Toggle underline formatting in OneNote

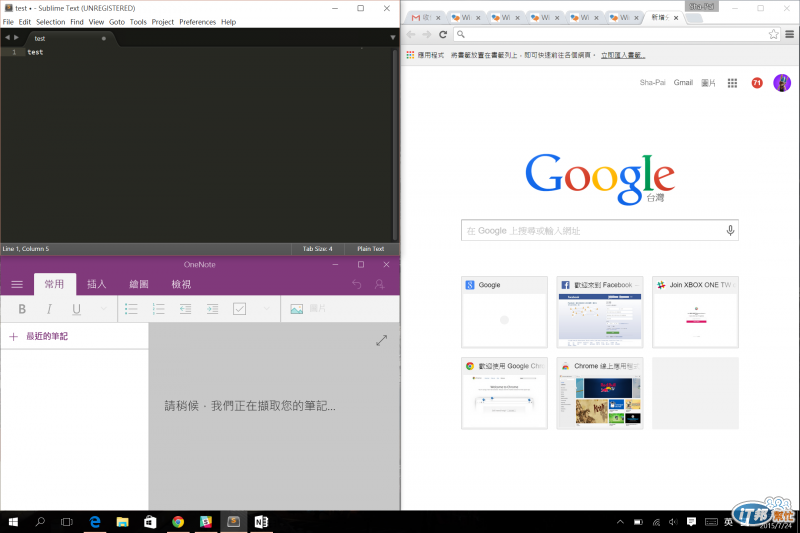(77, 309)
